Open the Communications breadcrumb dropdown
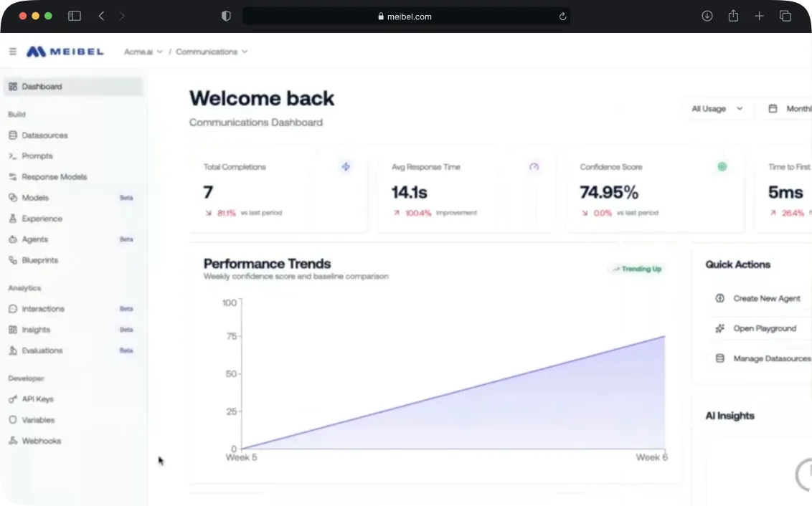This screenshot has width=812, height=506. click(211, 51)
